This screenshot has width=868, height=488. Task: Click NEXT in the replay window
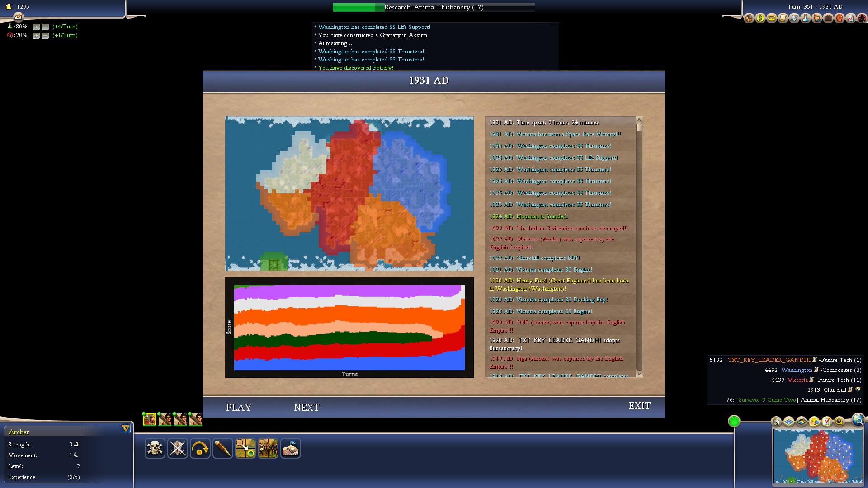pos(307,407)
